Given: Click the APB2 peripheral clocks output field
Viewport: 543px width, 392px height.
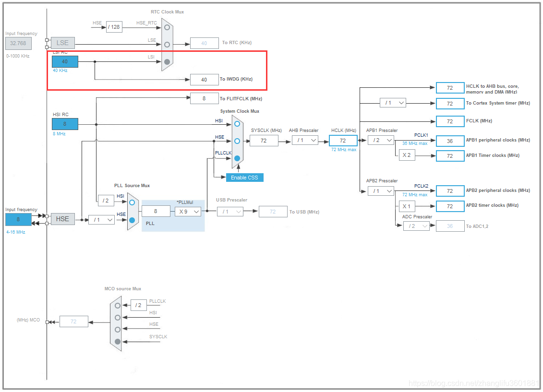Looking at the screenshot, I should [x=450, y=191].
